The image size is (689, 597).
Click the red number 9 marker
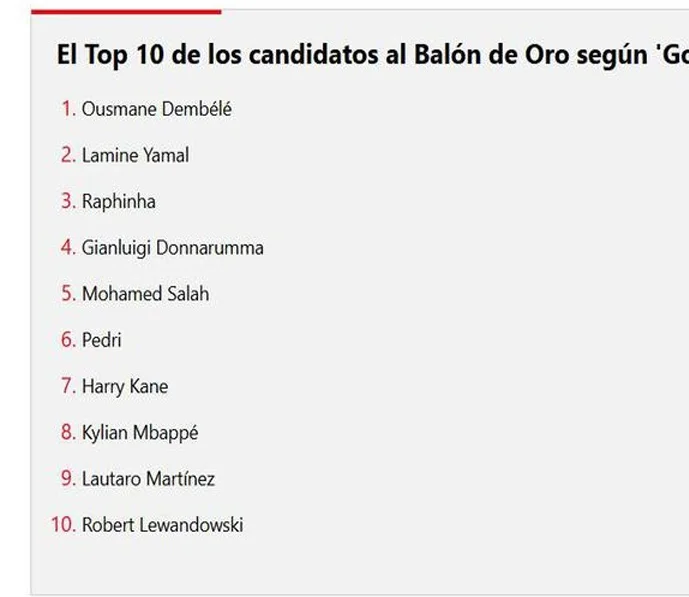click(x=69, y=478)
